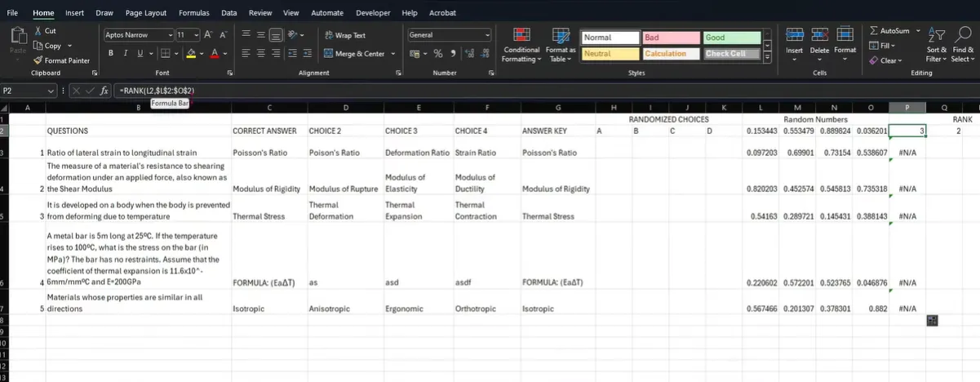Switch to the Formulas ribbon tab
Screen dimensions: 980x382
193,13
